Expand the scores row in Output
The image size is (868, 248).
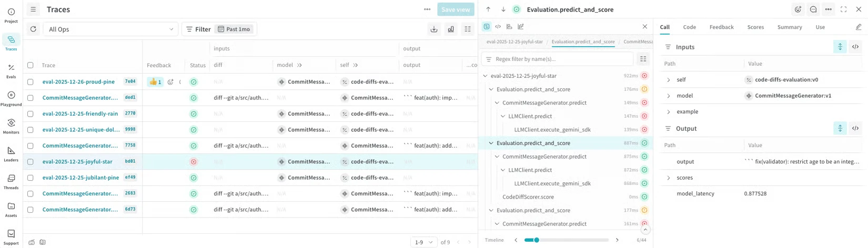(669, 178)
